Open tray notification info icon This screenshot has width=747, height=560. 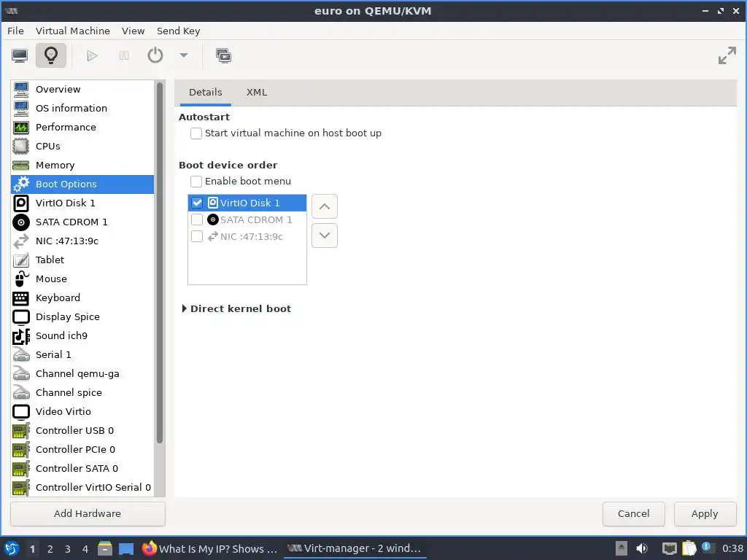[x=706, y=548]
